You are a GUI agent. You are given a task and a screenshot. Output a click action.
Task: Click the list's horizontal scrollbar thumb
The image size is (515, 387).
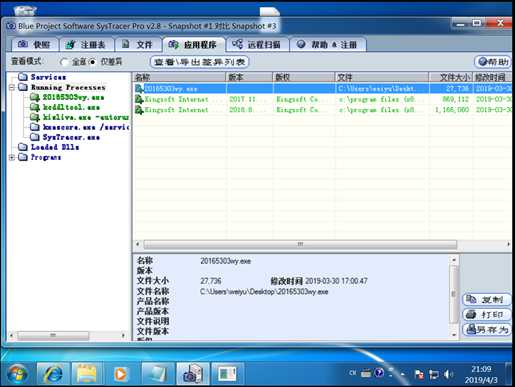coord(300,244)
